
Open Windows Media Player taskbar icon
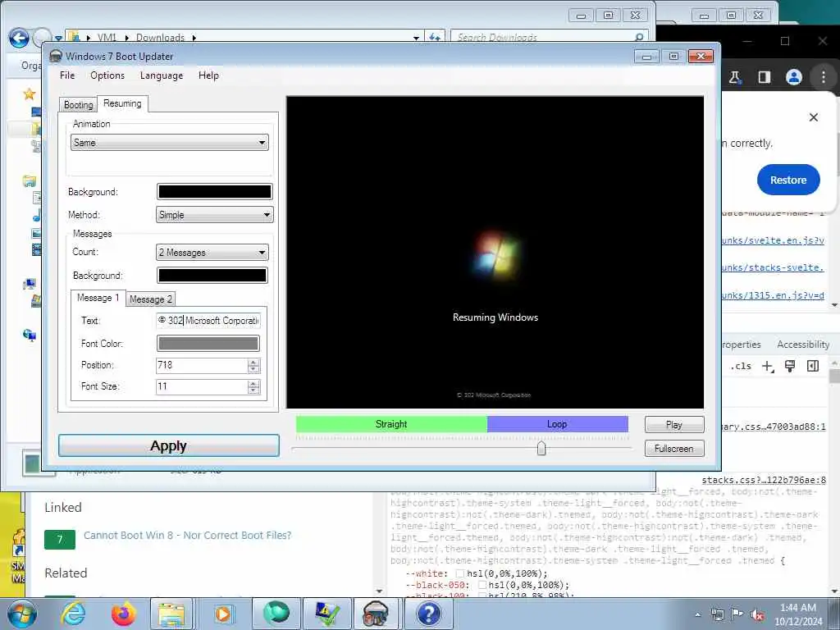[223, 614]
